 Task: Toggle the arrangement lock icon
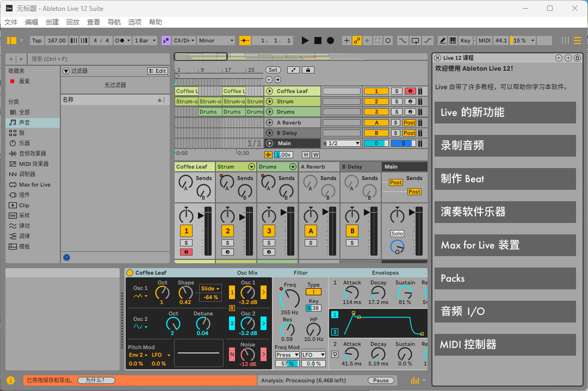tap(308, 70)
